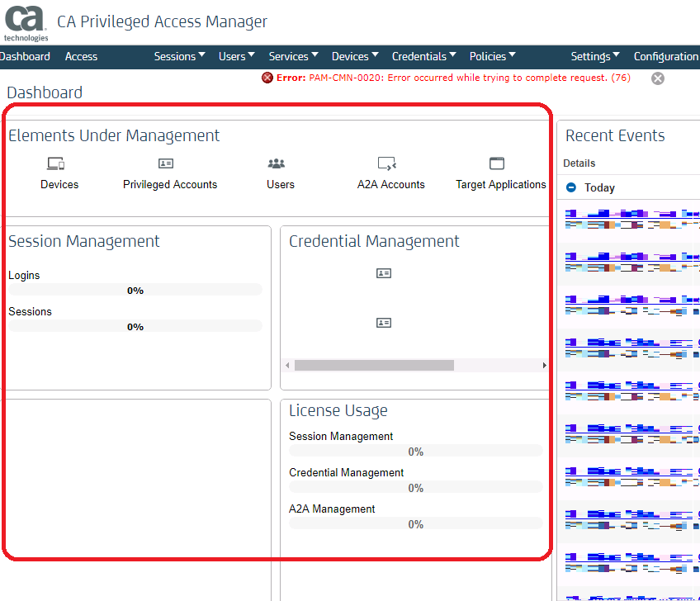Select the Dashboard menu item
The width and height of the screenshot is (700, 601).
(x=25, y=56)
